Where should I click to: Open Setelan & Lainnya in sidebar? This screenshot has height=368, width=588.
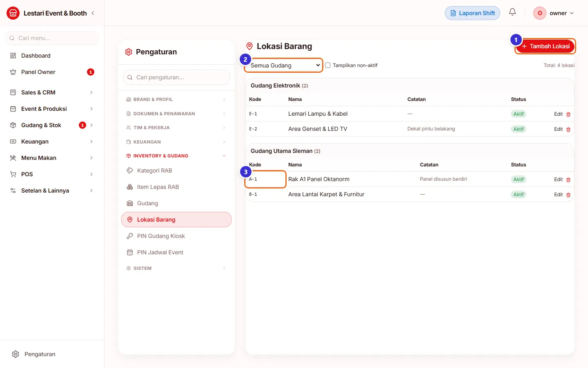[x=52, y=191]
